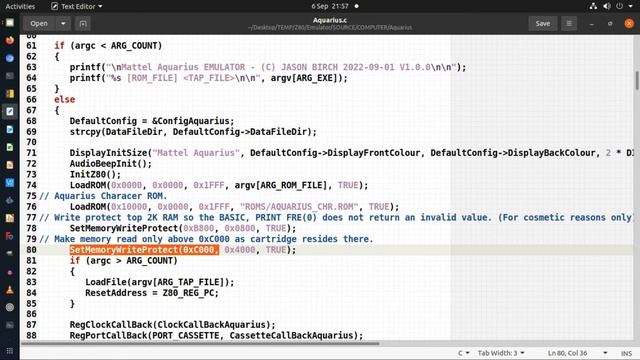
Task: Open the Ln 80, Col 36 position dropdown
Action: click(577, 353)
